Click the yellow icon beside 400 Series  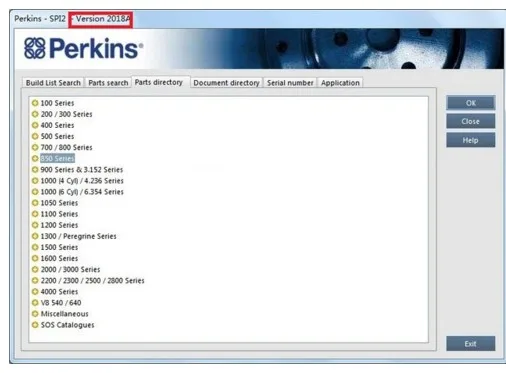tap(35, 125)
